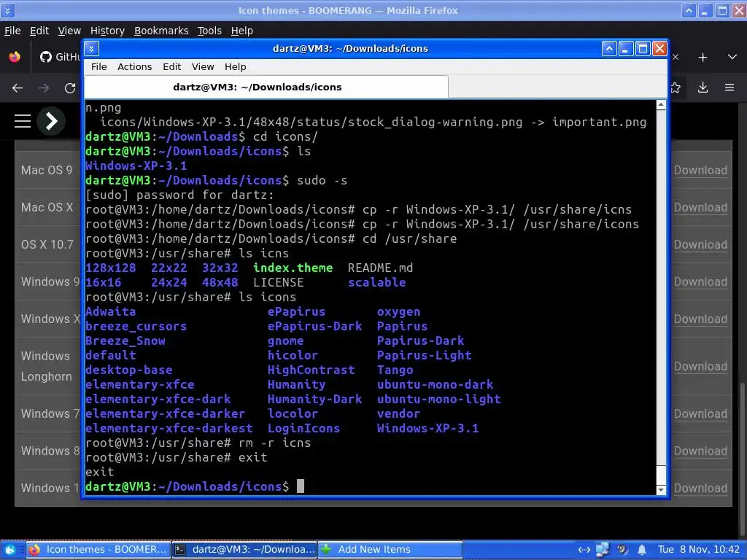
Task: Click terminal scrollbar up arrow
Action: pos(661,105)
